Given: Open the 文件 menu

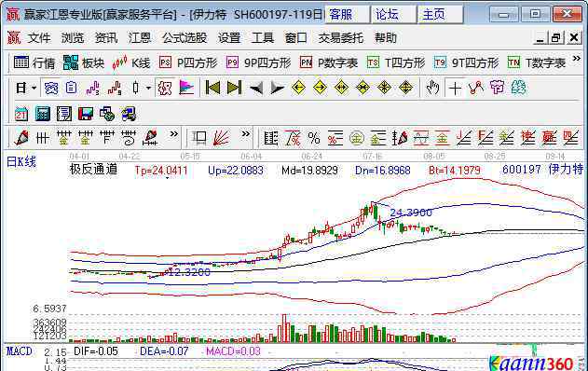Looking at the screenshot, I should [39, 38].
